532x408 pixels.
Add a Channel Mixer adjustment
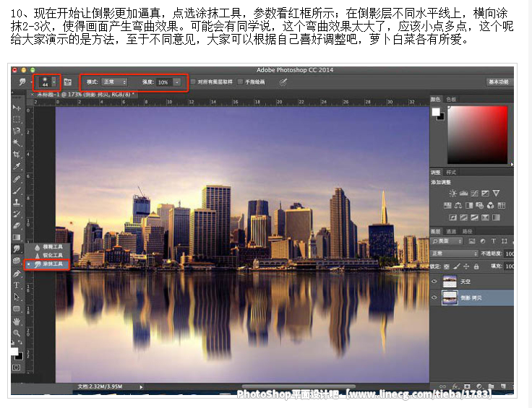coord(491,205)
